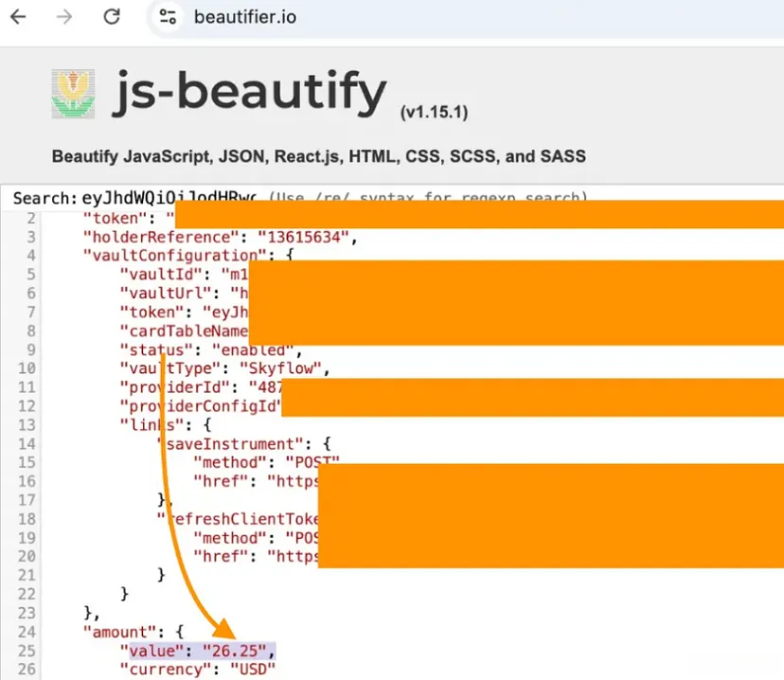
Task: Click the "amount" key line
Action: (134, 632)
